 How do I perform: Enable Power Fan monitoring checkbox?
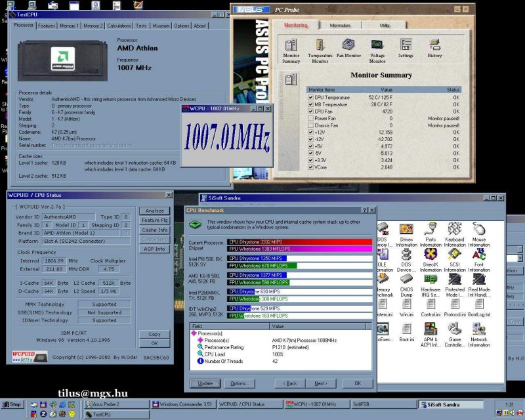pyautogui.click(x=310, y=118)
